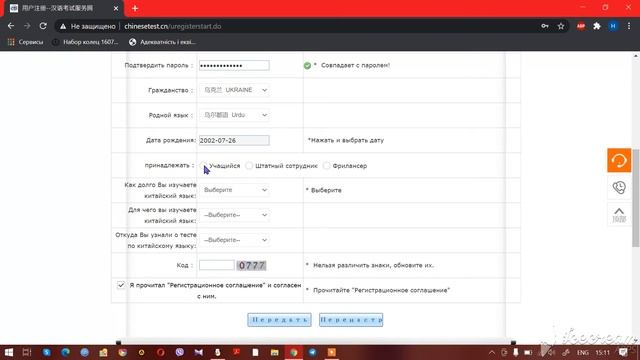Open a new tab with the plus button
Image resolution: width=640 pixels, height=360 pixels.
(x=135, y=8)
